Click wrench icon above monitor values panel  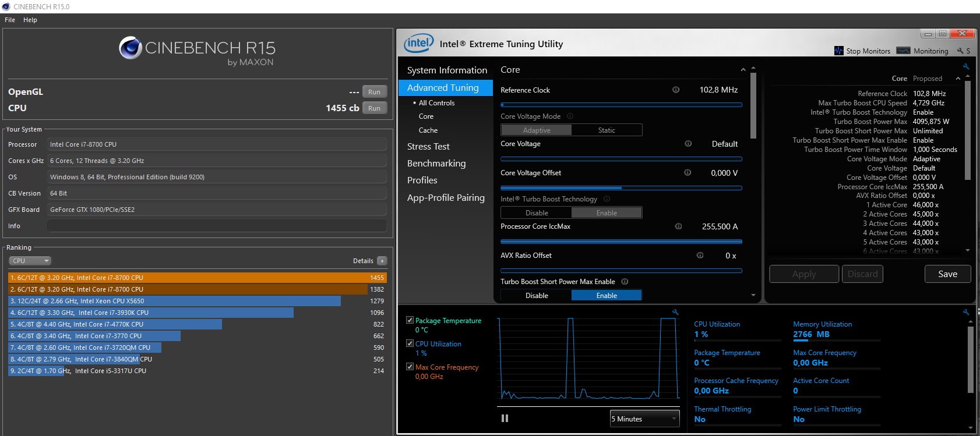[x=965, y=313]
